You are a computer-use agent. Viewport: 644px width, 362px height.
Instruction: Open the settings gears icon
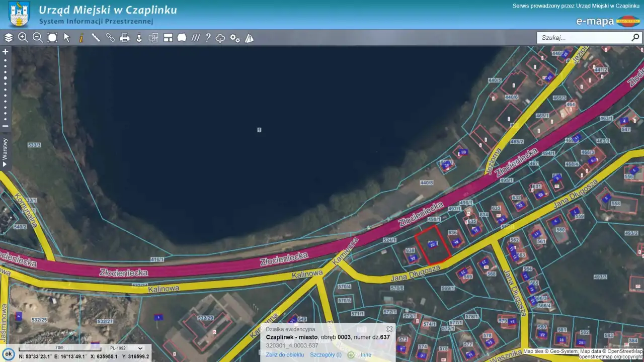click(x=235, y=38)
